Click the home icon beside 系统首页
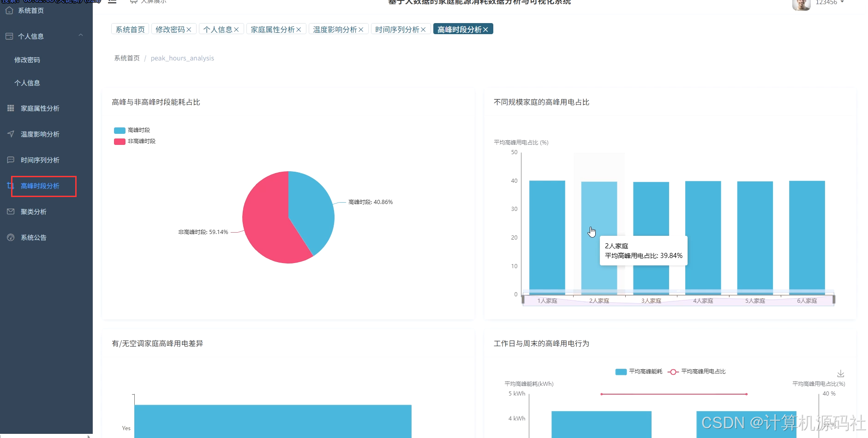 9,10
